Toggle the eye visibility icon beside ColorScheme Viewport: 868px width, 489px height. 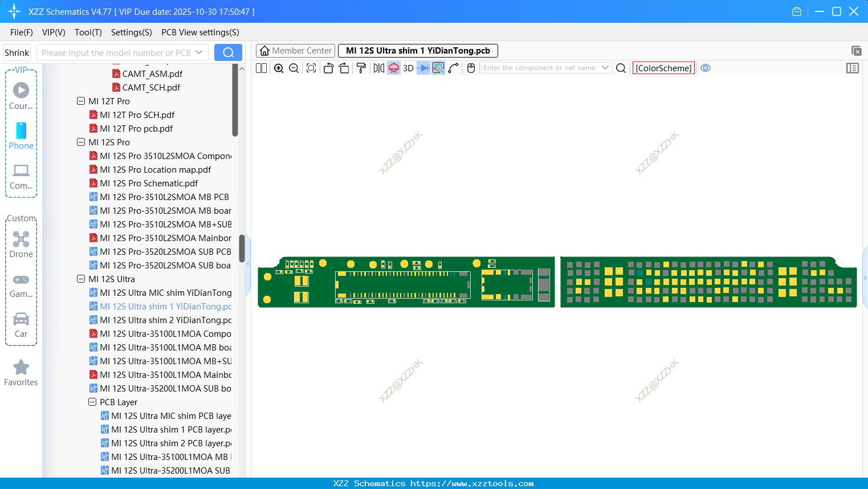[706, 68]
